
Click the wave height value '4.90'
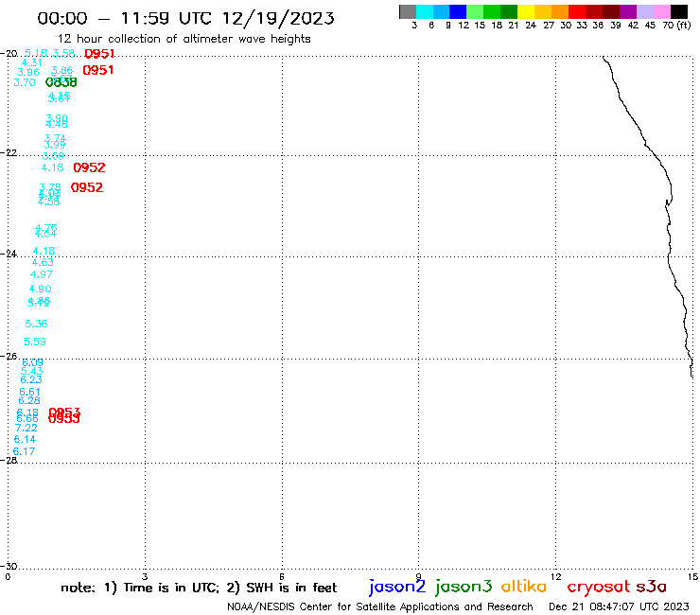click(40, 289)
